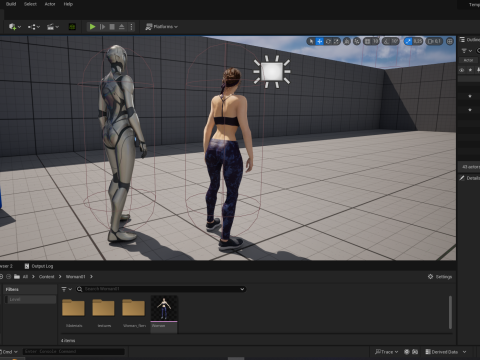
Task: Toggle the Level filter
Action: tap(30, 299)
